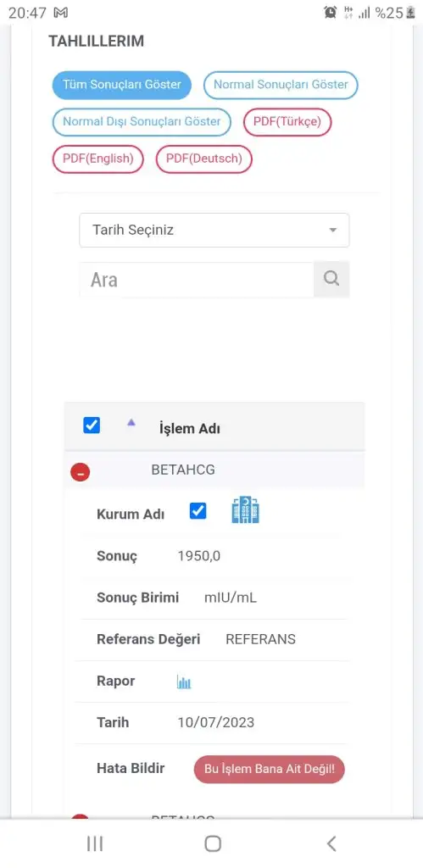Download PDF(Türkçe) report
Screen dimensions: 423x868
tap(287, 122)
